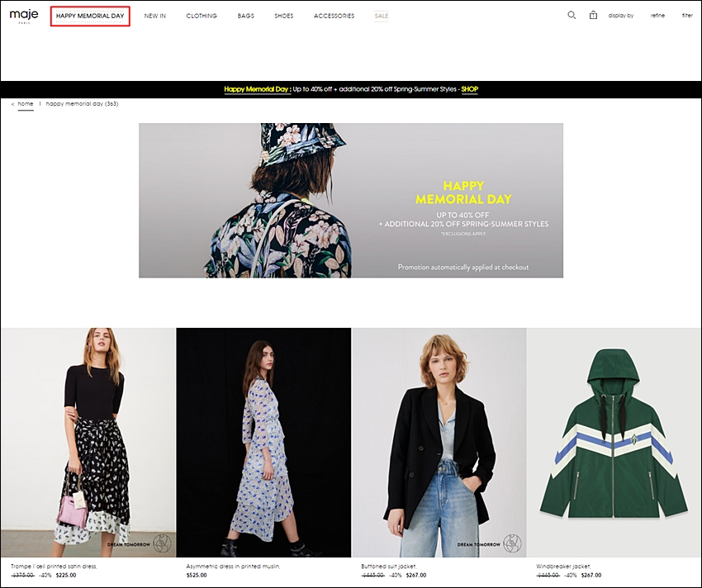Open the Trompe l'oeil satin dress photo
The image size is (702, 588).
[88, 443]
